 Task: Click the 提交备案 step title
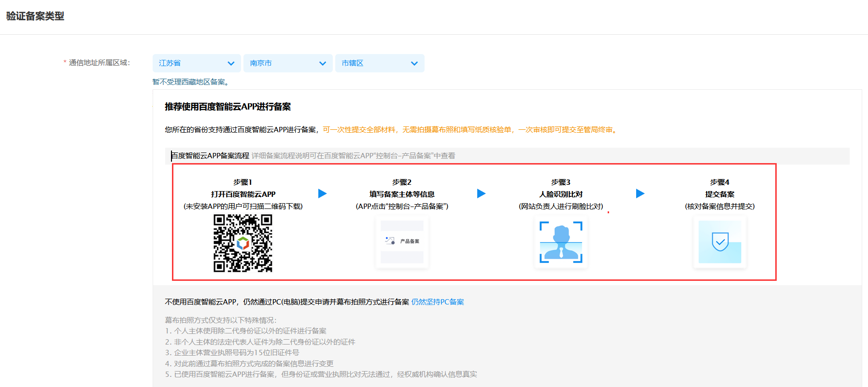pyautogui.click(x=720, y=194)
